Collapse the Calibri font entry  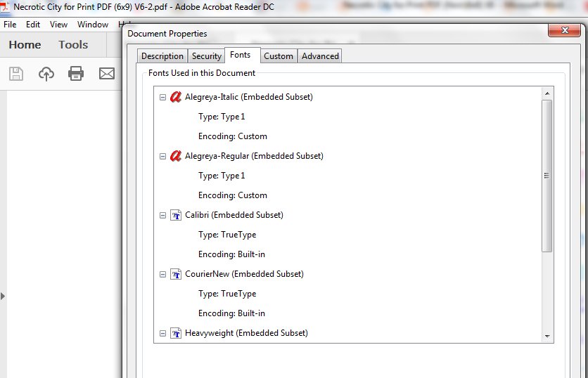click(x=162, y=216)
